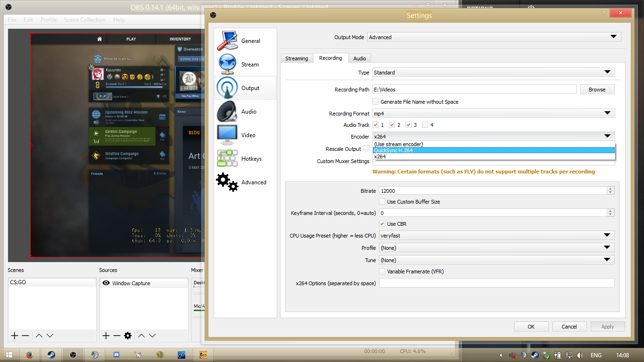Open the Advanced settings section
Viewport: 644px width, 362px height.
point(245,182)
